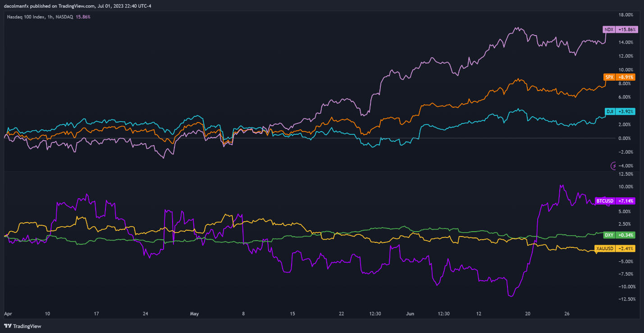
Task: Click the +3.92% value beside DJI
Action: tap(626, 111)
